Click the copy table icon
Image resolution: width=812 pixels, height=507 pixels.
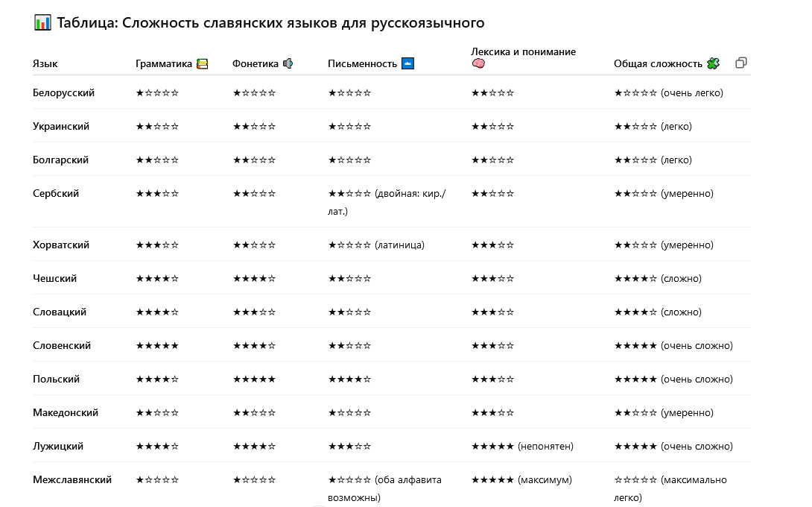click(x=740, y=63)
